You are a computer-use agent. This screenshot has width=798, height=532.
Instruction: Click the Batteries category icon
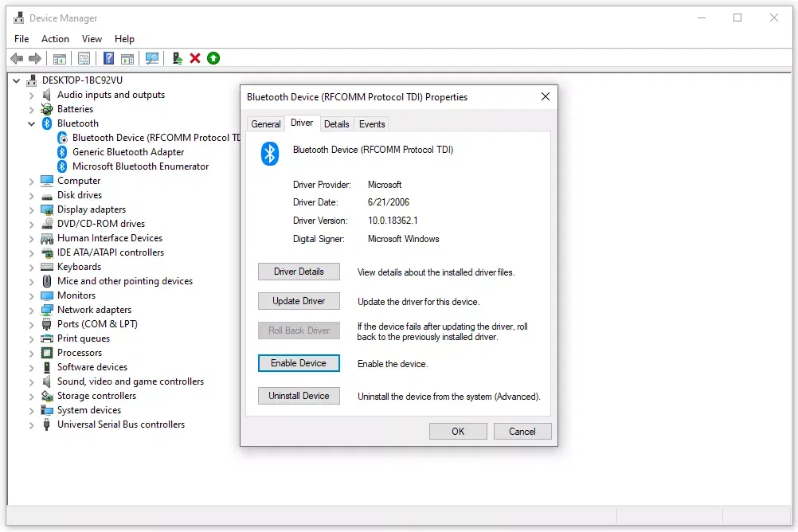pos(47,109)
